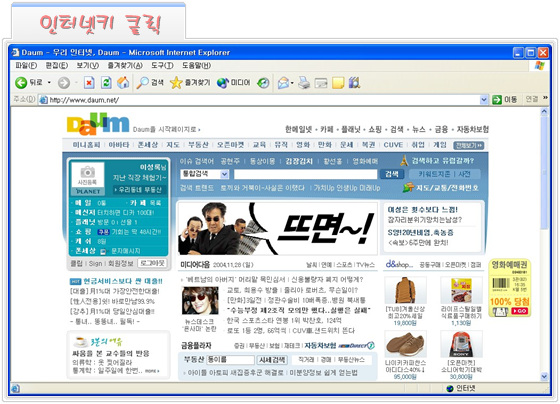Click the blue 검색 search button
Viewport: 560px width, 404px height.
click(x=392, y=174)
